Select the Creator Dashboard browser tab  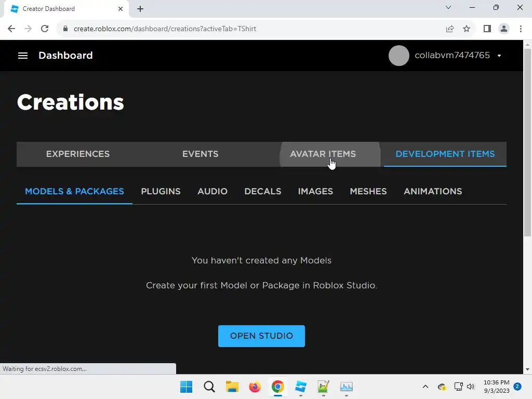click(64, 9)
